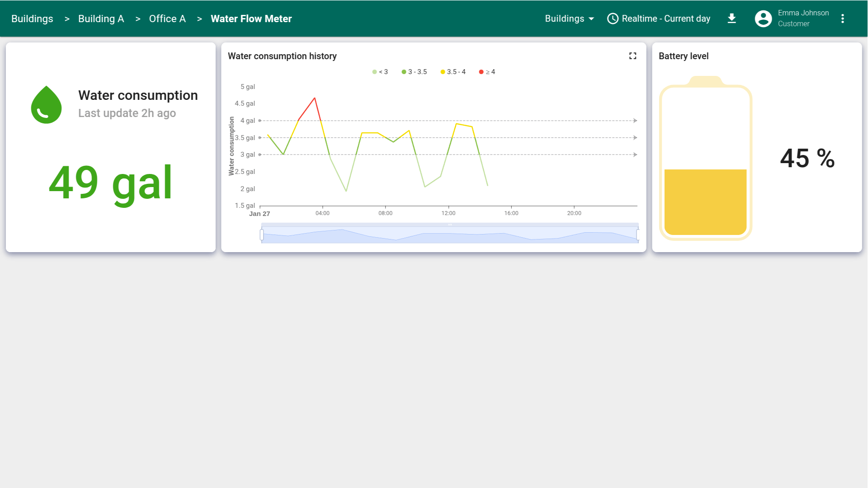The width and height of the screenshot is (868, 488).
Task: Expand chart to fullscreen
Action: (632, 56)
